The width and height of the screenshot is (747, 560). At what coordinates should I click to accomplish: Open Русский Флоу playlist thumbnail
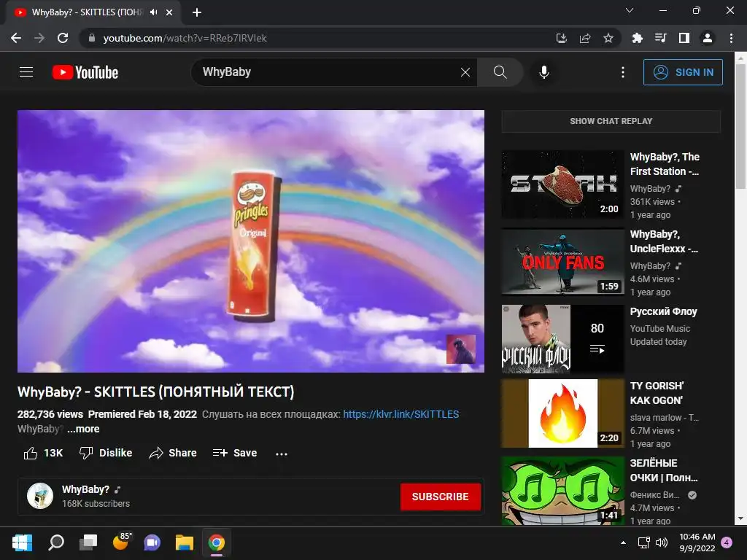point(562,338)
